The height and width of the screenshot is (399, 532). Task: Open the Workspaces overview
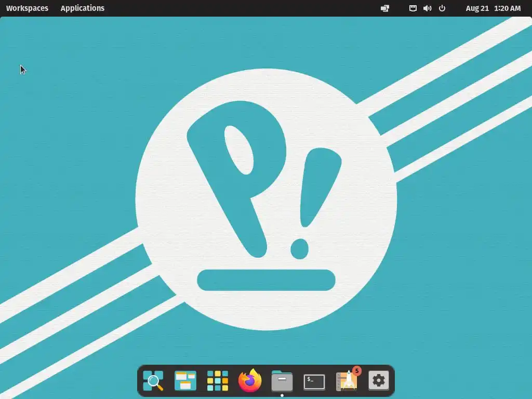27,8
